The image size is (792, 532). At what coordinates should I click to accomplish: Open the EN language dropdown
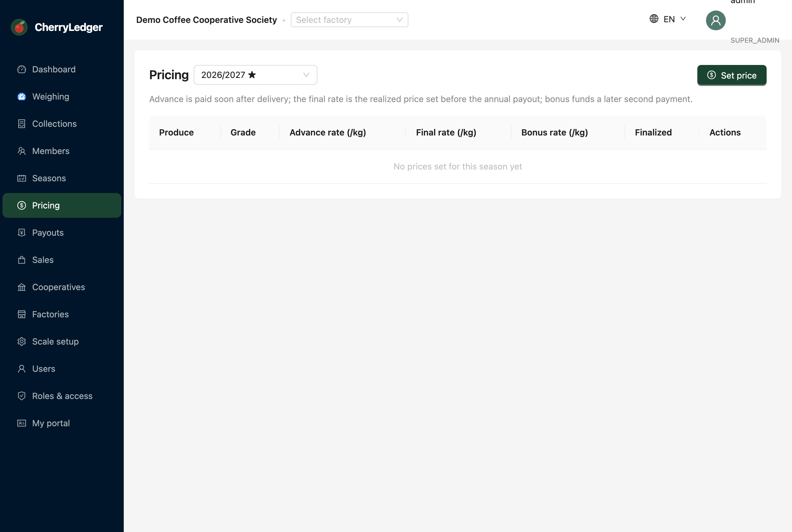(667, 19)
